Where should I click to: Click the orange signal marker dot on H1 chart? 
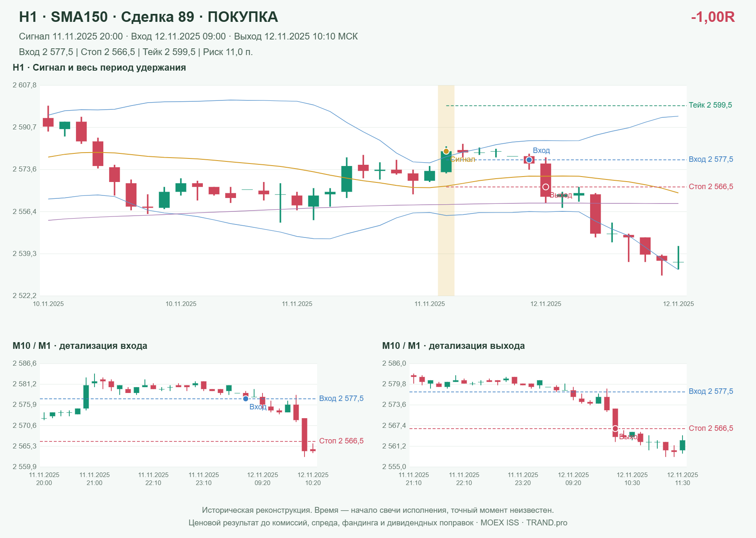coord(446,151)
